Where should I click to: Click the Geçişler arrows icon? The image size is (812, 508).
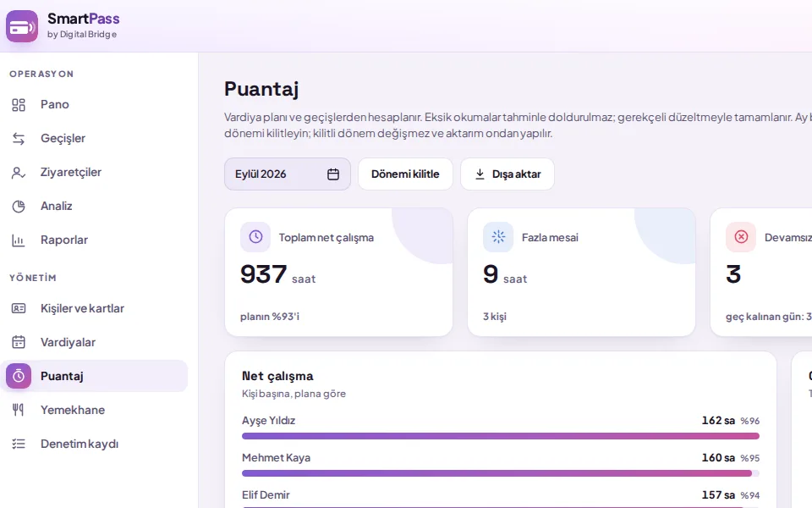[19, 138]
